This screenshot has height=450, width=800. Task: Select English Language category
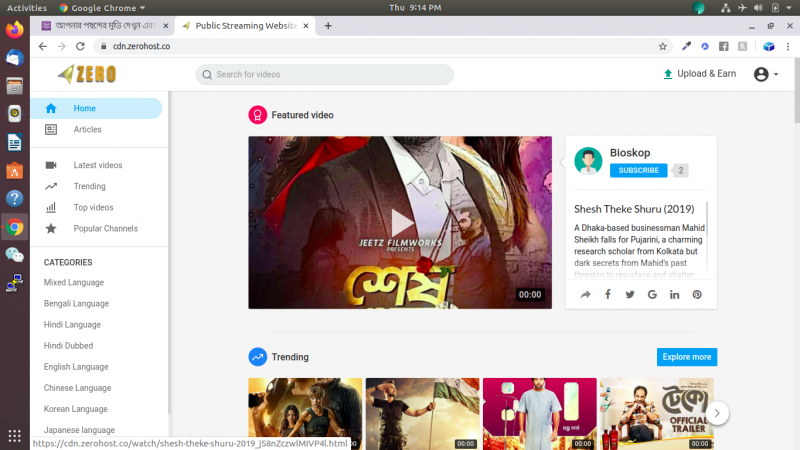click(x=76, y=367)
